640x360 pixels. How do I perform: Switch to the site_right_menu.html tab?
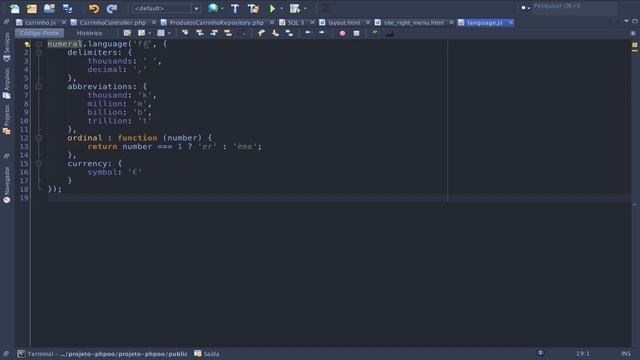[413, 22]
